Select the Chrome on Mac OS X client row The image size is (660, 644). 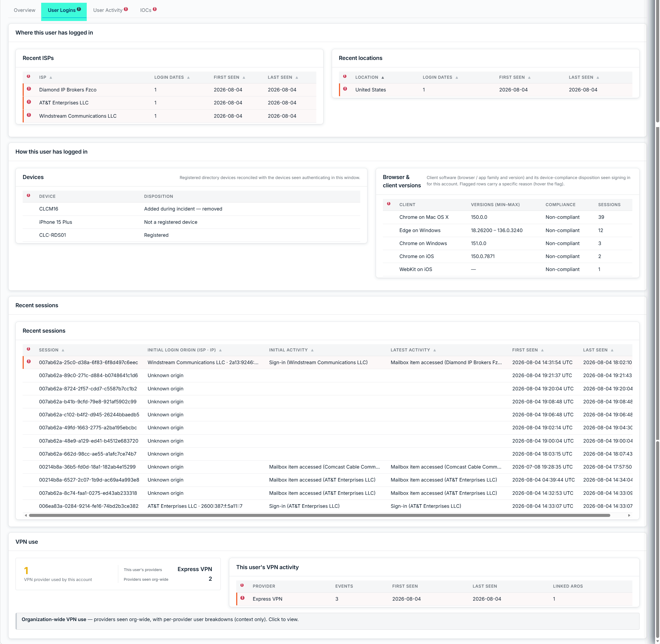507,217
